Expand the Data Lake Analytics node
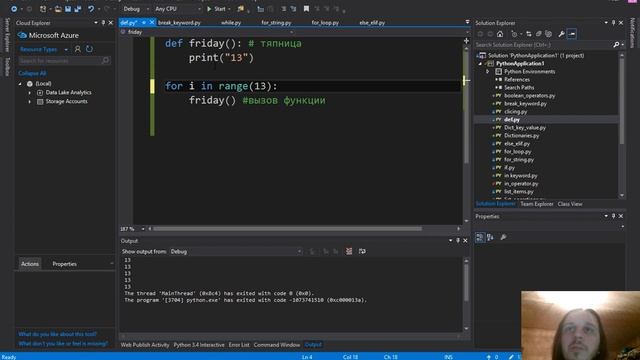This screenshot has height=360, width=640. pyautogui.click(x=29, y=93)
